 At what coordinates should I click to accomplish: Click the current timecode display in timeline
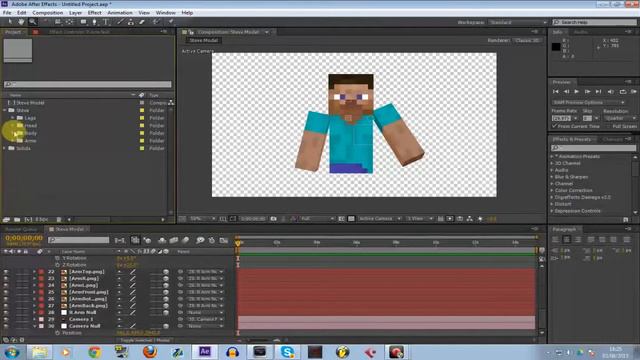tap(24, 238)
